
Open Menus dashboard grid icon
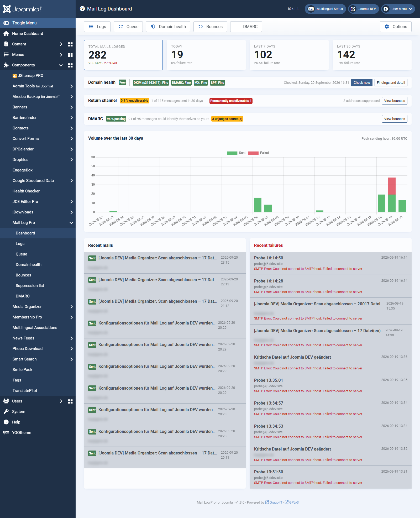[x=70, y=55]
